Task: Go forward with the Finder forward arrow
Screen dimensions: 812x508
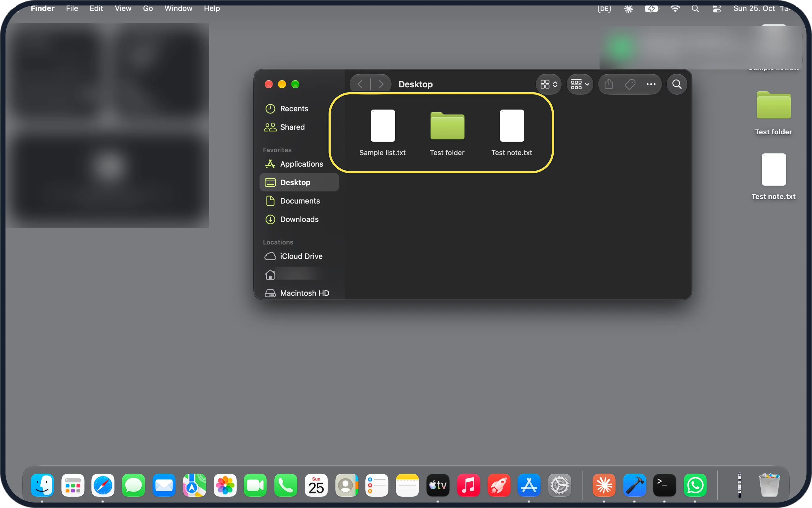Action: 381,84
